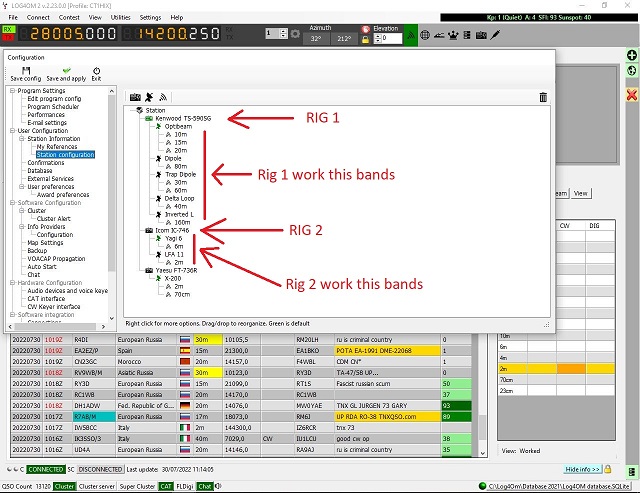Toggle the FLDigi status indicator
Screen dimensions: 640x493
184,486
